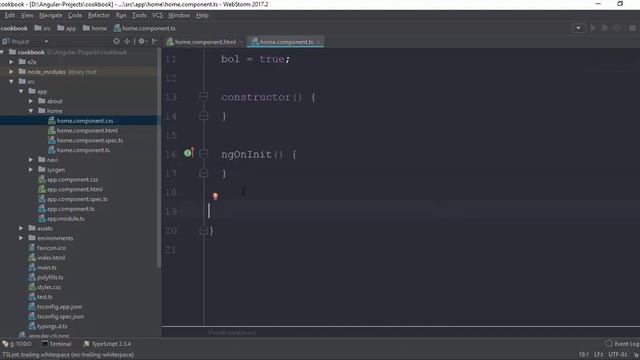Fold the constructor block at line 13
This screenshot has height=360, width=640.
coord(203,96)
